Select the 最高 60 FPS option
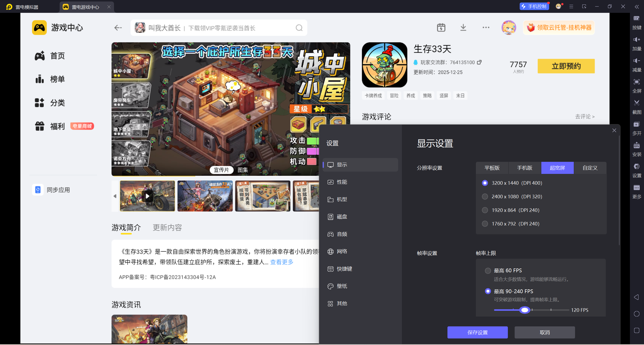 (488, 271)
